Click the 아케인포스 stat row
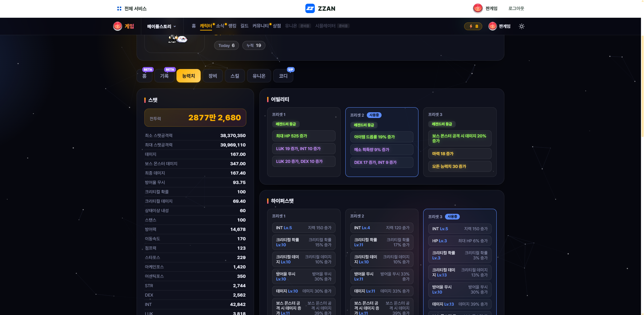The height and width of the screenshot is (315, 644). (195, 267)
